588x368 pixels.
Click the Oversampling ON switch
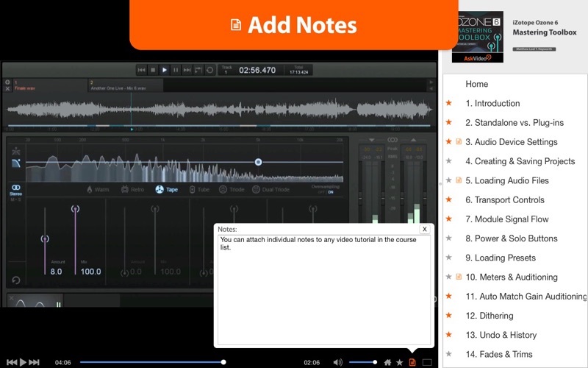pyautogui.click(x=330, y=192)
